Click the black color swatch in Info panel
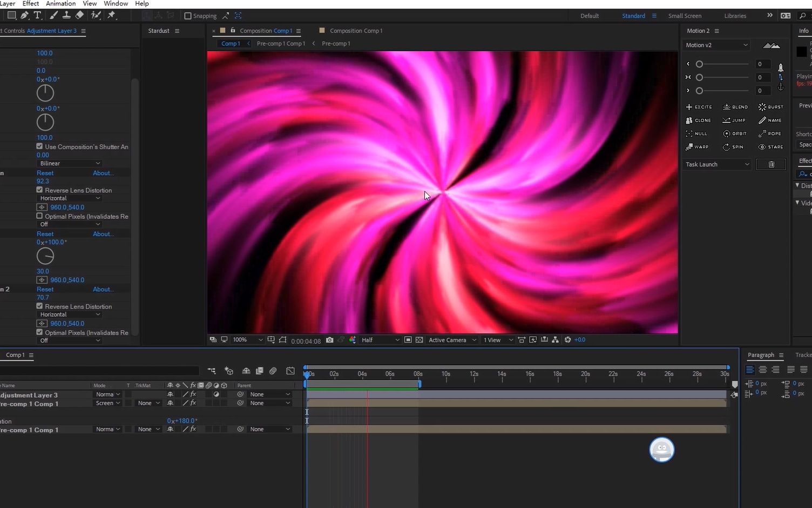 point(802,52)
